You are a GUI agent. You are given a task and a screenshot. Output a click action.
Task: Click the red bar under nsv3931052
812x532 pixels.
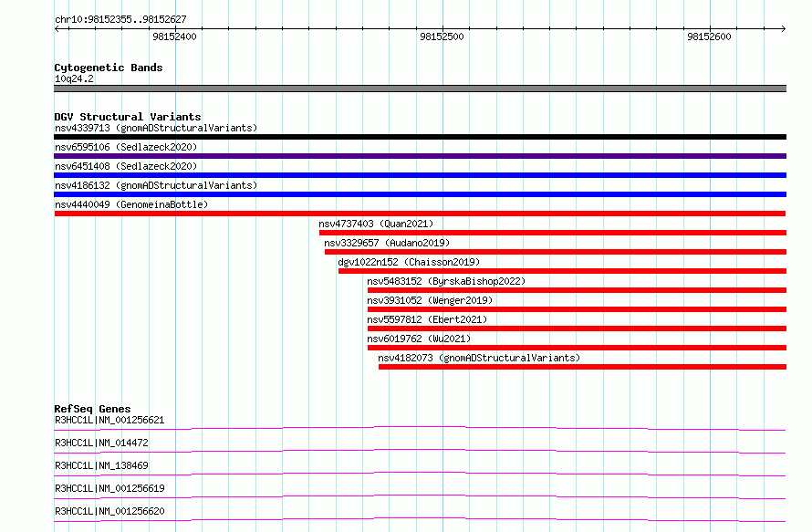pyautogui.click(x=577, y=309)
